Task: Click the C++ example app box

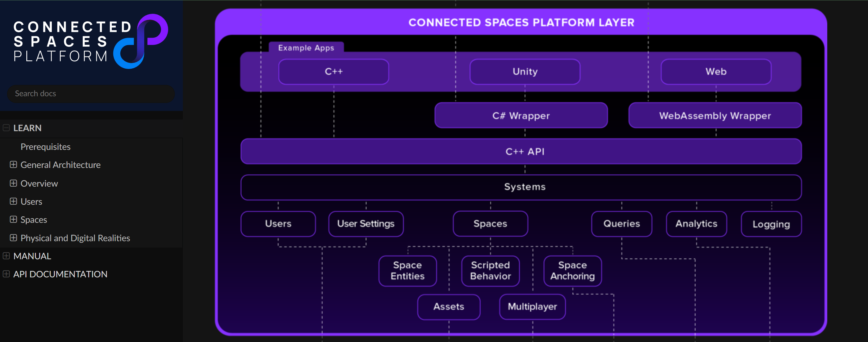Action: click(334, 71)
